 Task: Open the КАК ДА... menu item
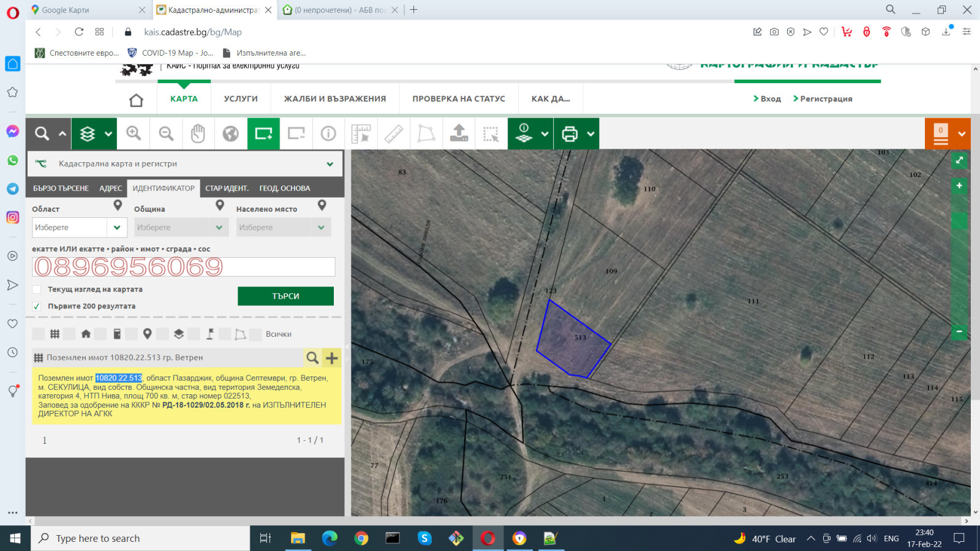click(551, 99)
